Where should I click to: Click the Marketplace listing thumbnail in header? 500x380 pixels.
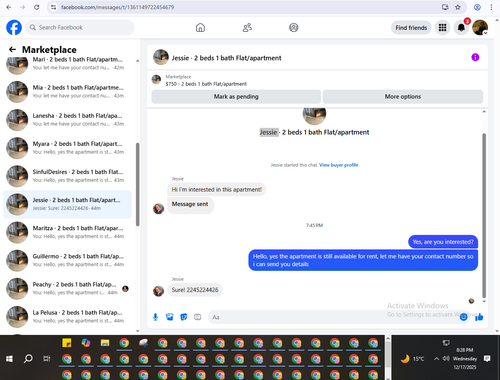[156, 80]
